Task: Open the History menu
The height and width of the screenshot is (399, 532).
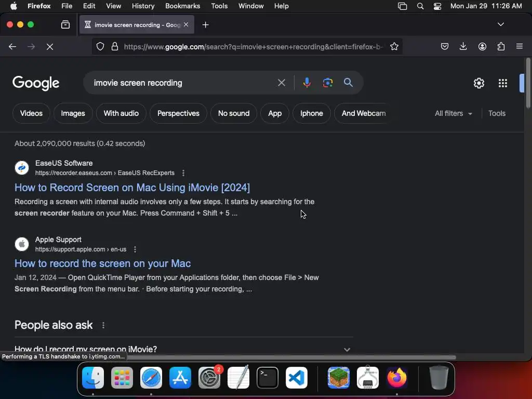Action: coord(143,6)
